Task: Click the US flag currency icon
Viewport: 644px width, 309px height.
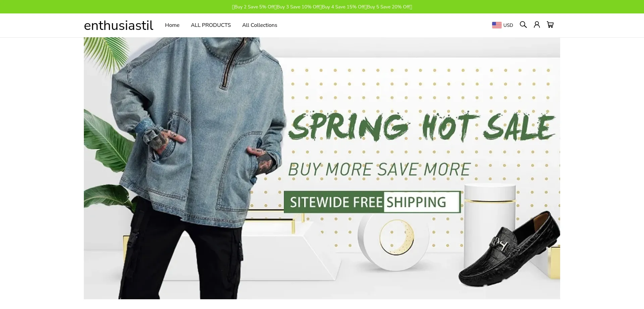Action: tap(497, 25)
